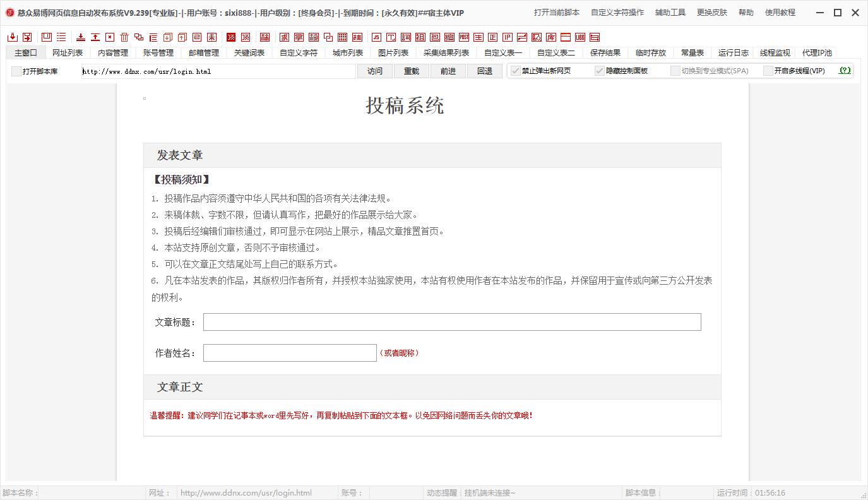
Task: Toggle 切换到专业模式(SPA) checkbox
Action: [x=675, y=71]
